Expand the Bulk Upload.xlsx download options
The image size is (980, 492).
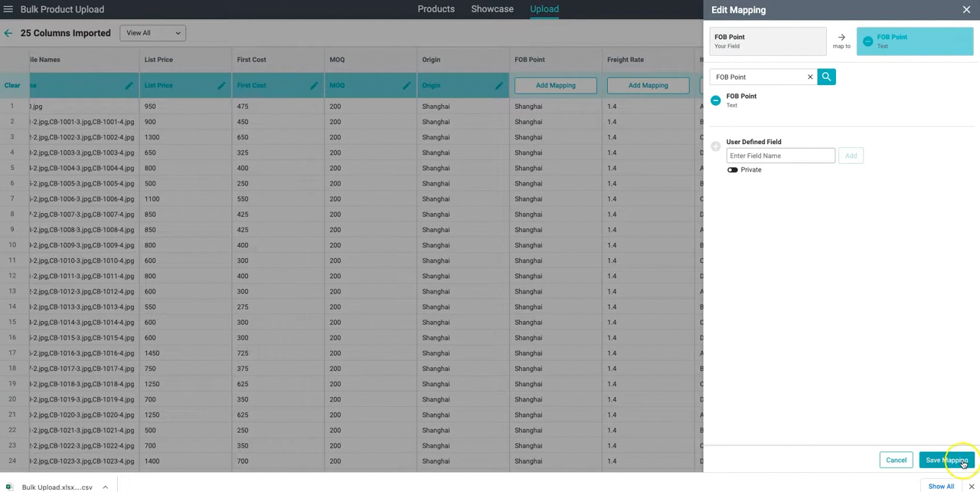point(105,487)
